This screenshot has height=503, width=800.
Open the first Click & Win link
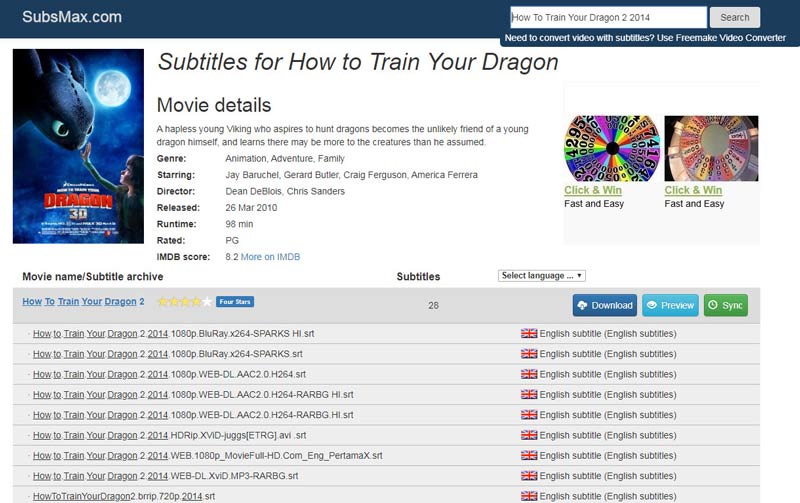click(x=593, y=190)
